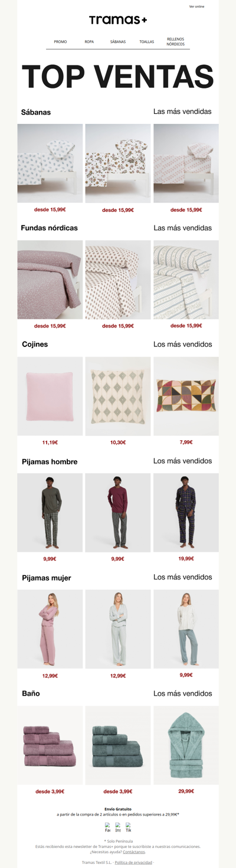Open the mauve towel stack thumbnail
Image resolution: width=236 pixels, height=868 pixels.
click(50, 745)
